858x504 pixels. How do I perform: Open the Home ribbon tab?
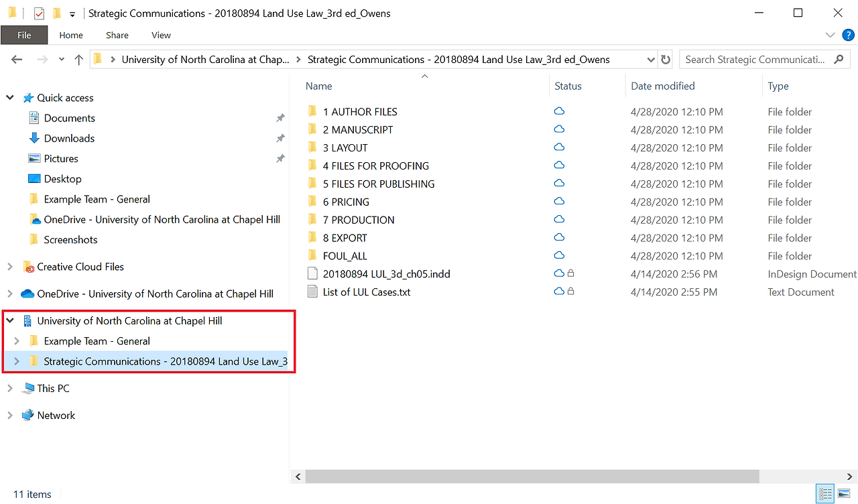(71, 35)
